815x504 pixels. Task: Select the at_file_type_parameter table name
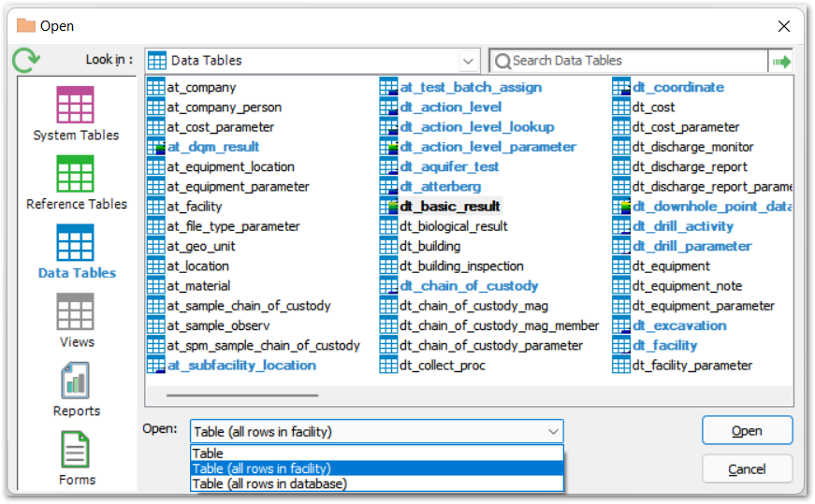233,226
